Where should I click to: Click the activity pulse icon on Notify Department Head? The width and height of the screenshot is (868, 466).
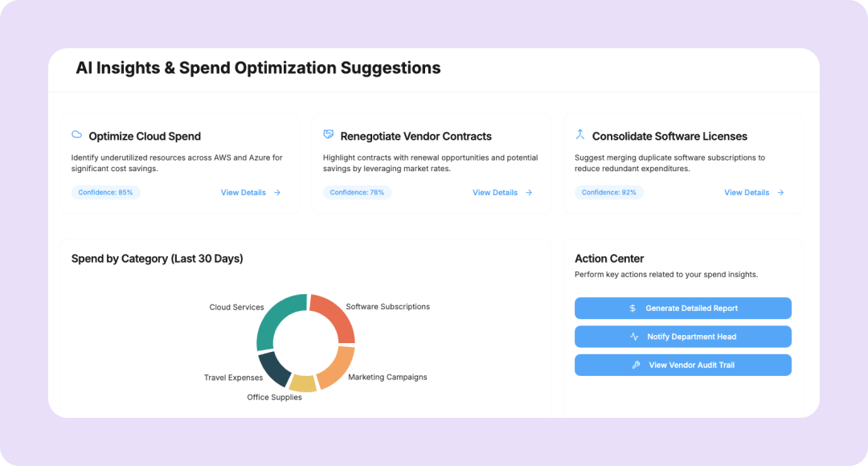coord(634,337)
